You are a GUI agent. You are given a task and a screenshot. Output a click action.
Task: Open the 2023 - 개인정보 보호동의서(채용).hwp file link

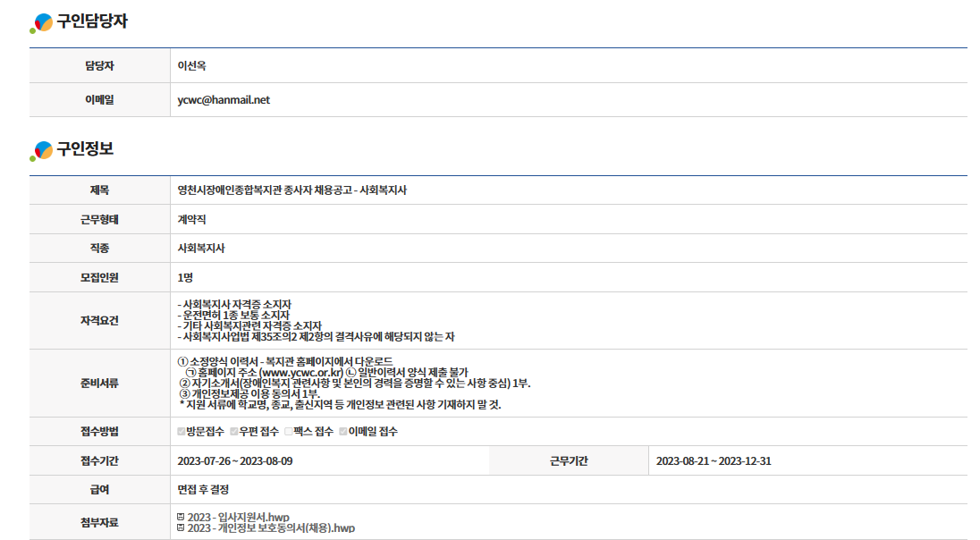point(270,528)
